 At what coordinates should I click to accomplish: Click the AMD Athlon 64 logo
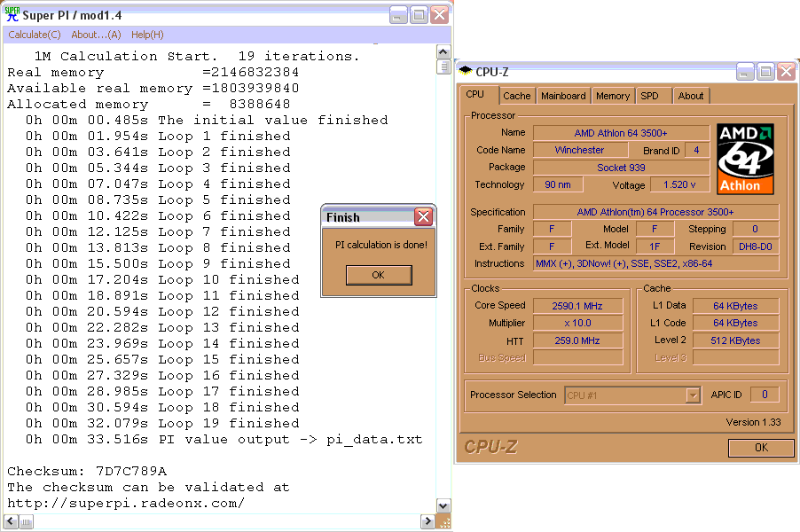745,159
